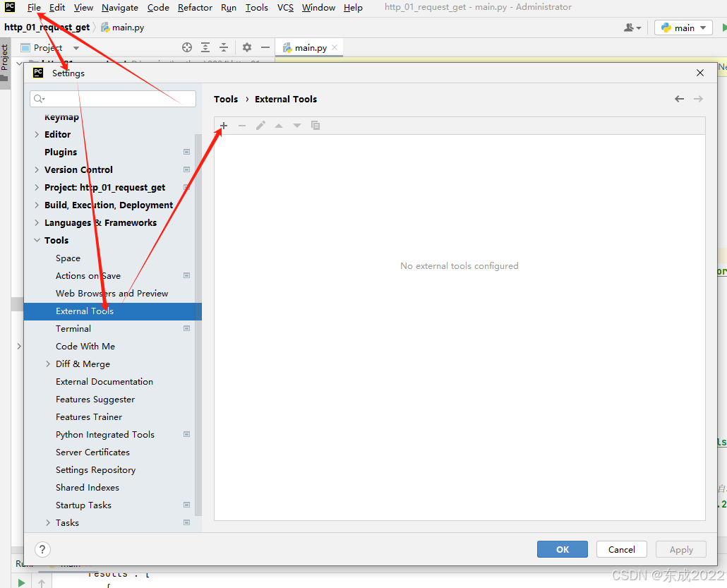This screenshot has height=588, width=727.
Task: Expand Project: http_01_request_get node
Action: [x=37, y=187]
